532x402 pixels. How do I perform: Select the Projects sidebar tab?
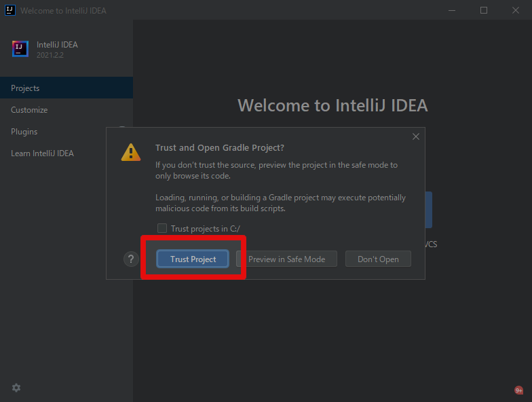pyautogui.click(x=66, y=88)
